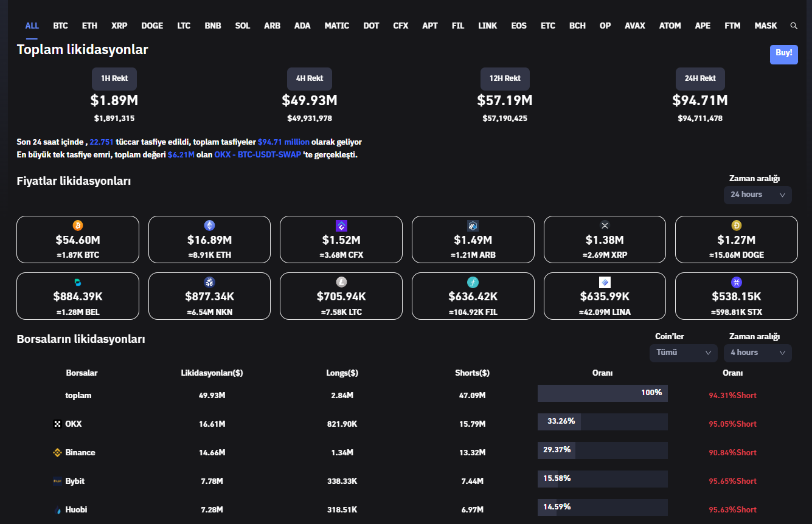Click the Filecoin icon in liquidation card

point(473,283)
